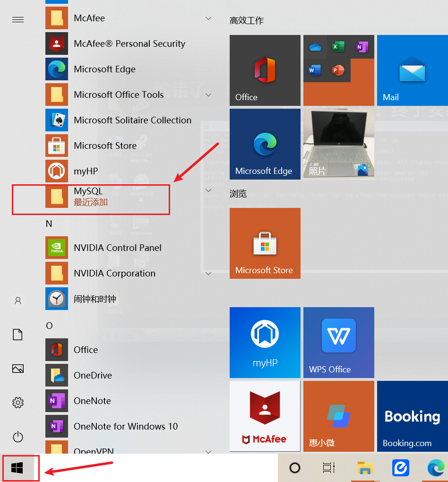Open Microsoft Solitaire Collection icon

coord(57,120)
